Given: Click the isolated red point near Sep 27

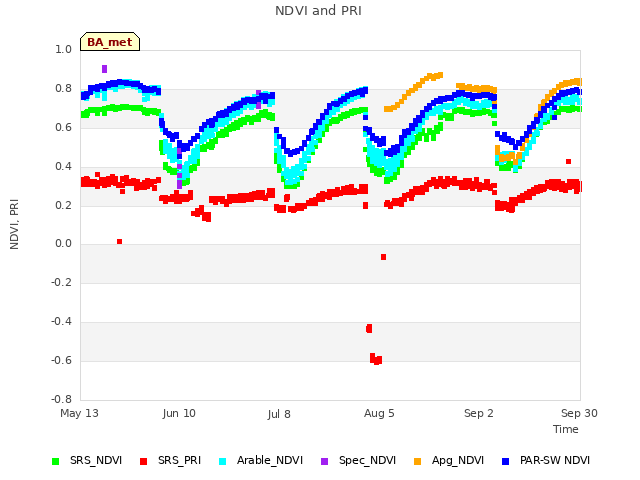Looking at the screenshot, I should tap(569, 162).
